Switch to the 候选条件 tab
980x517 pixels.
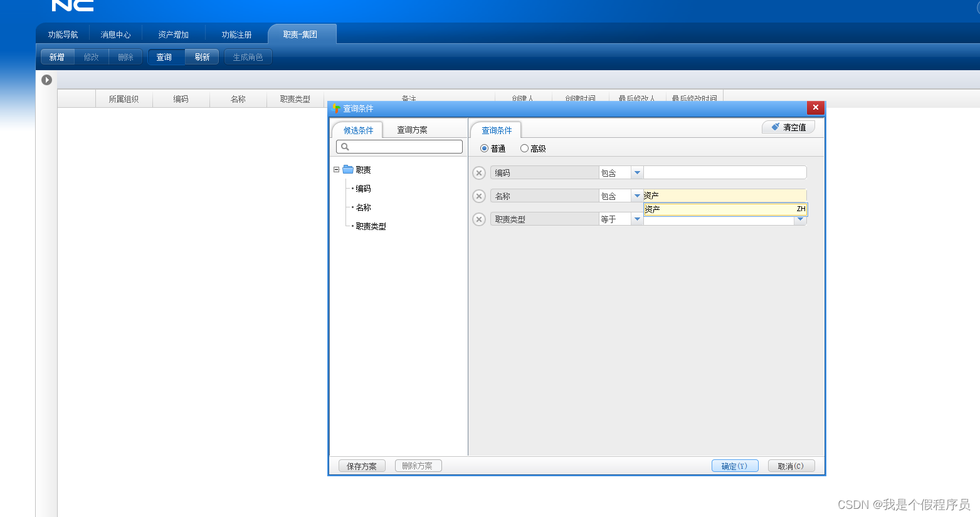(x=358, y=130)
